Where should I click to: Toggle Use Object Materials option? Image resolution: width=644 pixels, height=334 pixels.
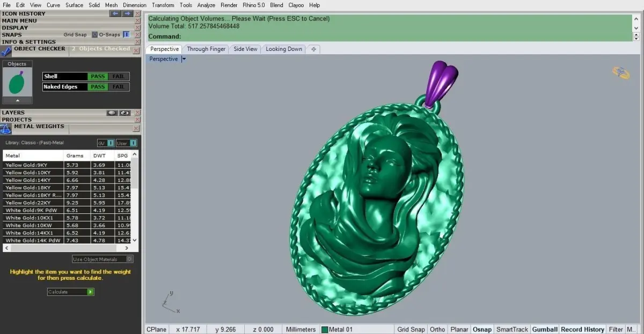(103, 259)
